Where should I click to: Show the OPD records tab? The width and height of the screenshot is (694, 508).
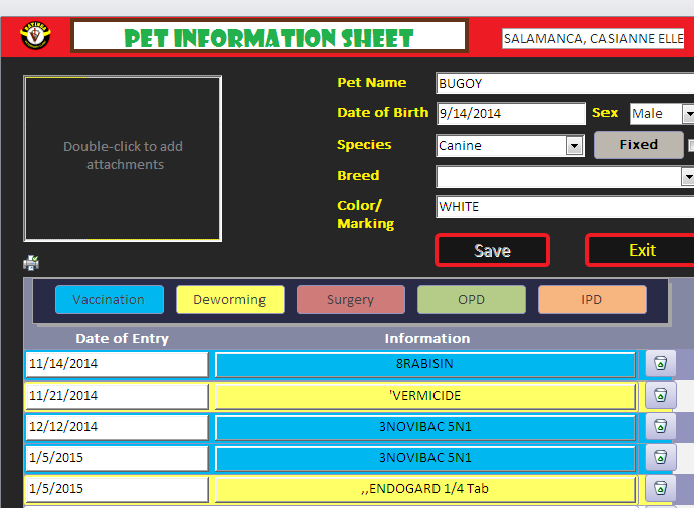point(471,300)
